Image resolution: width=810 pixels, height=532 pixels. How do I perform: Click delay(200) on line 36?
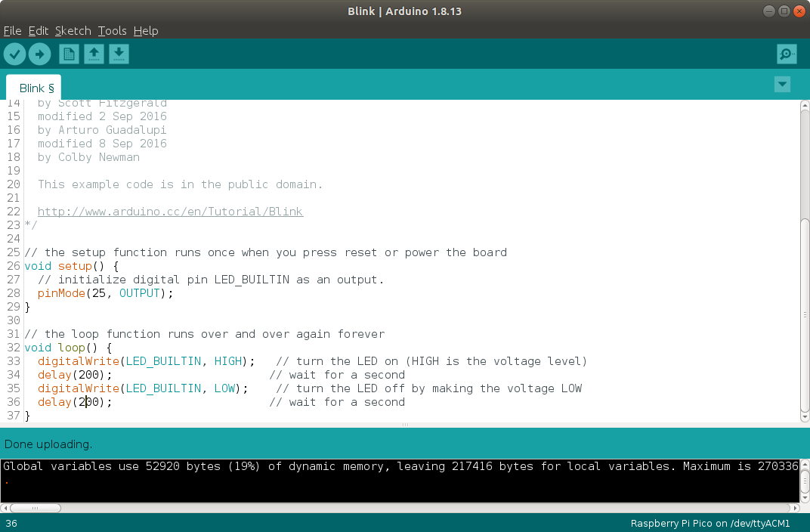click(x=74, y=402)
